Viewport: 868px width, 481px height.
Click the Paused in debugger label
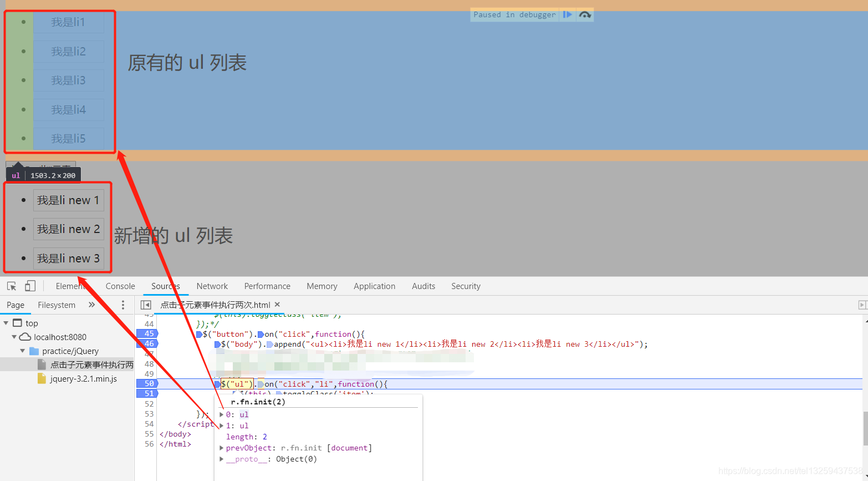514,15
